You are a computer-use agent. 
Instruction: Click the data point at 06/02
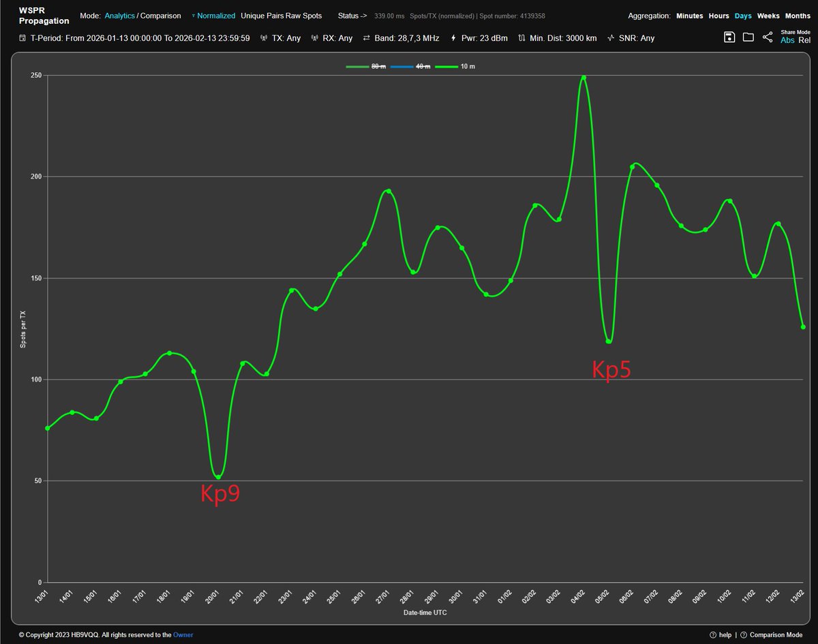point(633,167)
